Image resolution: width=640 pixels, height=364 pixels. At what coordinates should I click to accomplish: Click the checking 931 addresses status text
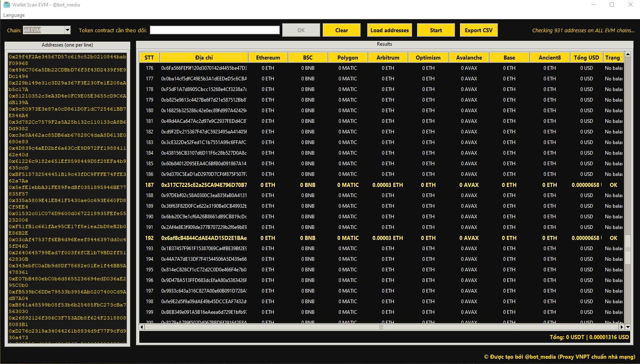tap(583, 30)
